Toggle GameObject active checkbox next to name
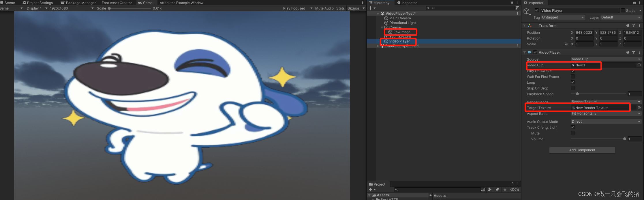644x200 pixels. (537, 10)
